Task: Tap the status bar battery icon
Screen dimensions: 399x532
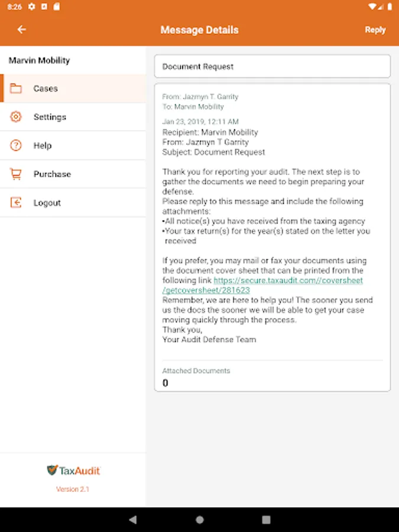Action: point(390,7)
